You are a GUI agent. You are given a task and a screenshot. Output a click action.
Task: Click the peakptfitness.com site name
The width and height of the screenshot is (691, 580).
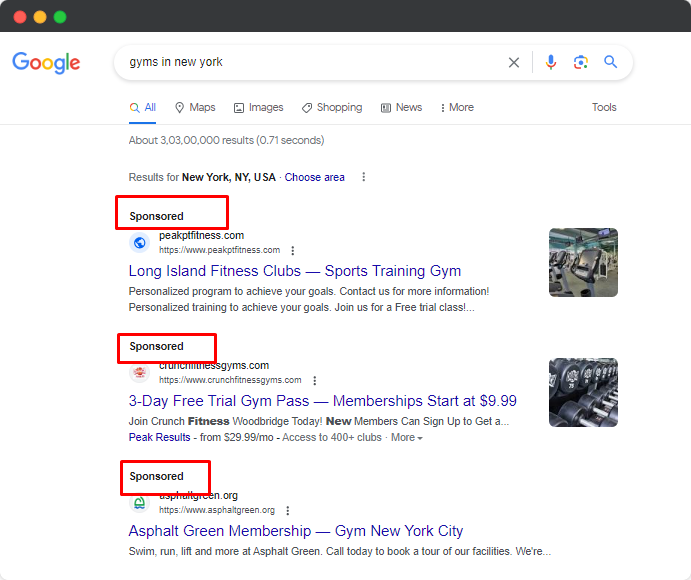[201, 235]
